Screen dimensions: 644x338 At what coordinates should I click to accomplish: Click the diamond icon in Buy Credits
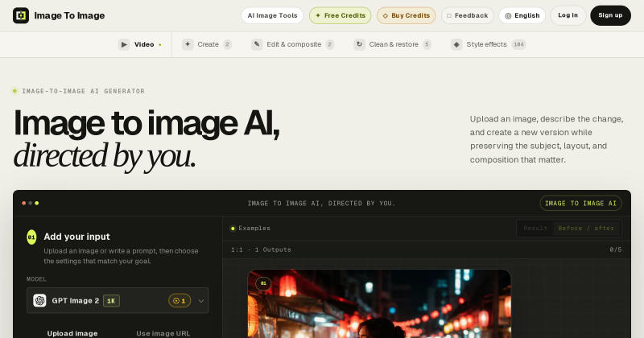point(386,16)
